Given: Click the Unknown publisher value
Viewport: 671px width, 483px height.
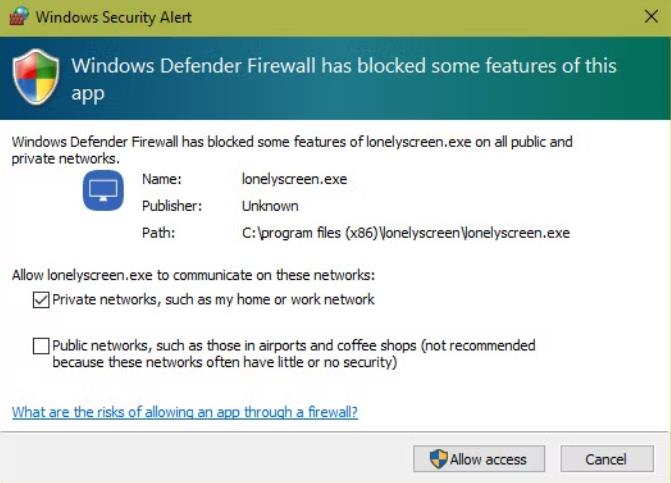Looking at the screenshot, I should [270, 206].
